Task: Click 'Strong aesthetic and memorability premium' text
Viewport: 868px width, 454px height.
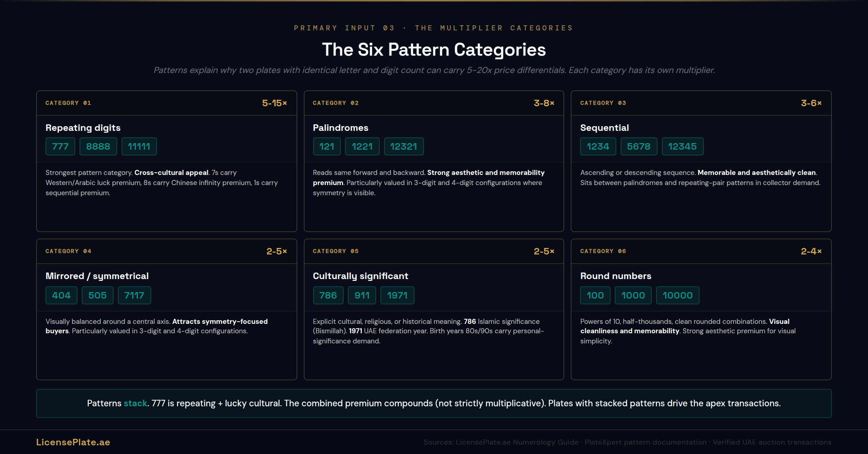Action: click(x=429, y=177)
